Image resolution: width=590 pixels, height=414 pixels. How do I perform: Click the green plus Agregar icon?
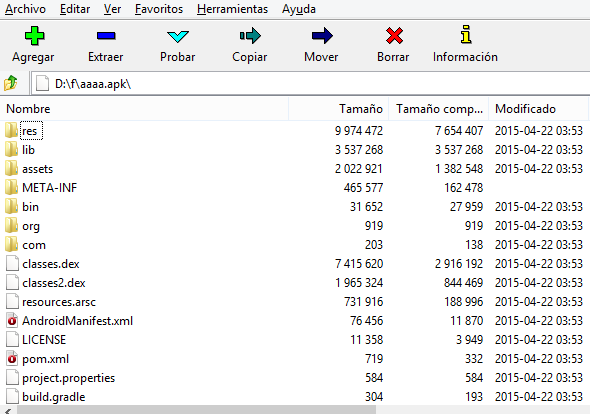(34, 36)
